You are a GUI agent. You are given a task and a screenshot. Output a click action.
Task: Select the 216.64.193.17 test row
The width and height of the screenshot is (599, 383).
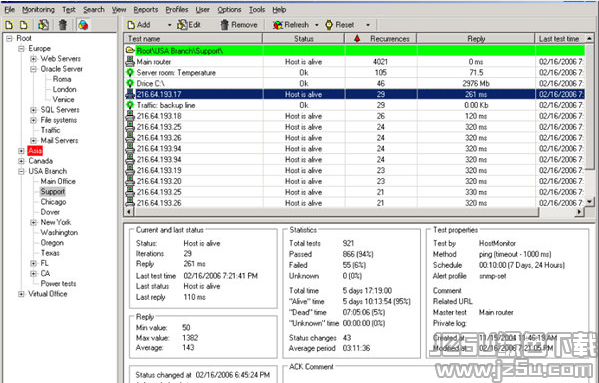354,94
